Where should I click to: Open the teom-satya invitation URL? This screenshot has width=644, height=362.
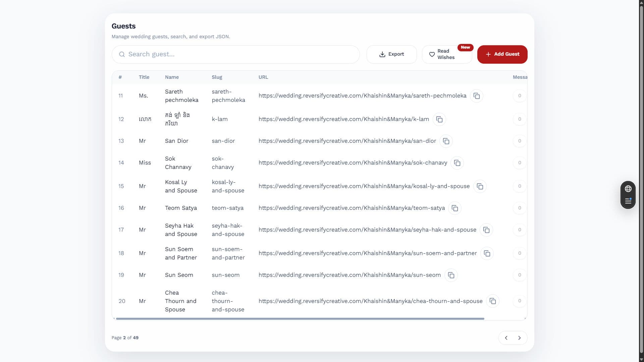[x=352, y=208]
